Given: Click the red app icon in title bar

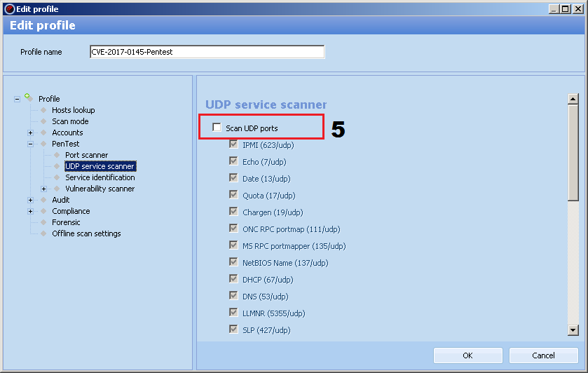Looking at the screenshot, I should (x=9, y=9).
